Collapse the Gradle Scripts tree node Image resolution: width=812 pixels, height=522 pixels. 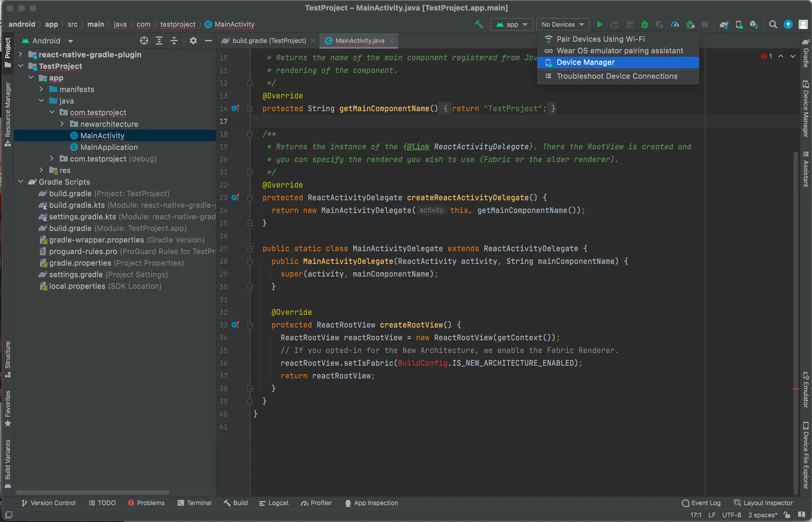[21, 182]
